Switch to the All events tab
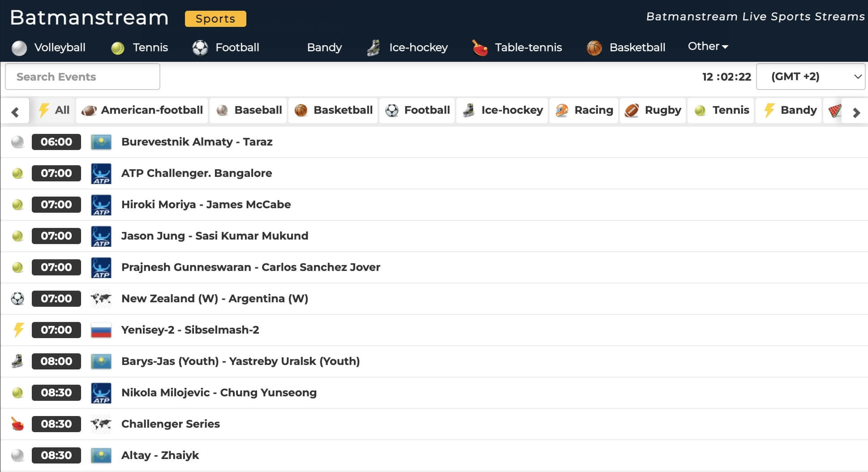 click(54, 111)
